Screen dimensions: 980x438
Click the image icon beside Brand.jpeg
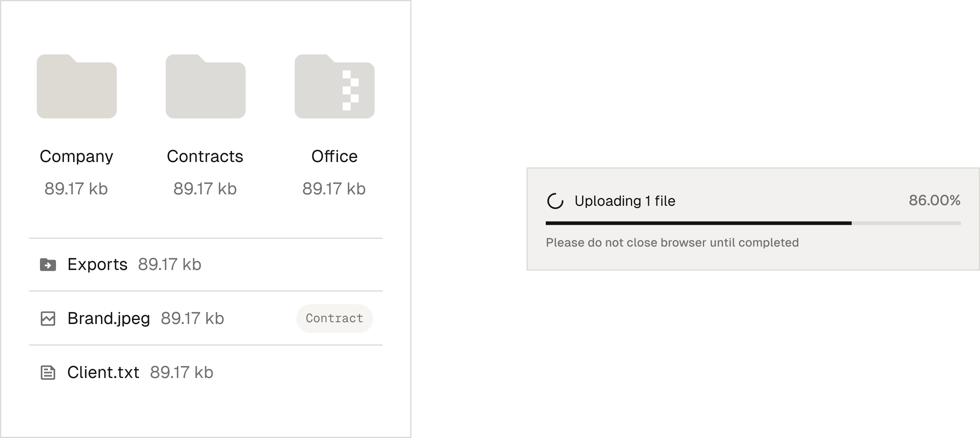click(x=48, y=318)
